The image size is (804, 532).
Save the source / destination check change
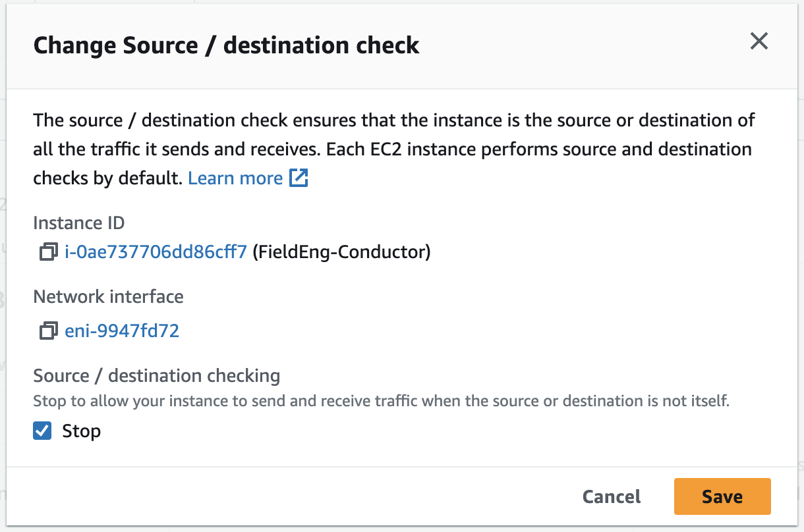coord(722,496)
